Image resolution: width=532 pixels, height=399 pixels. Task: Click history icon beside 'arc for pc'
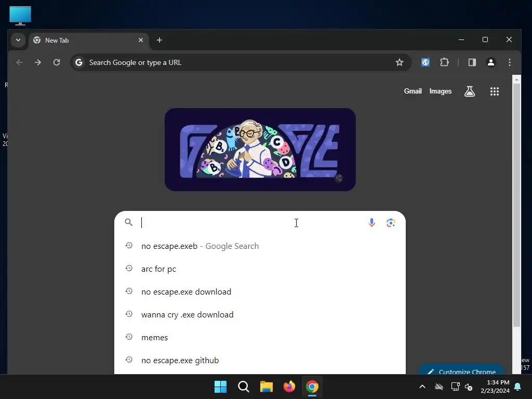[x=129, y=269]
